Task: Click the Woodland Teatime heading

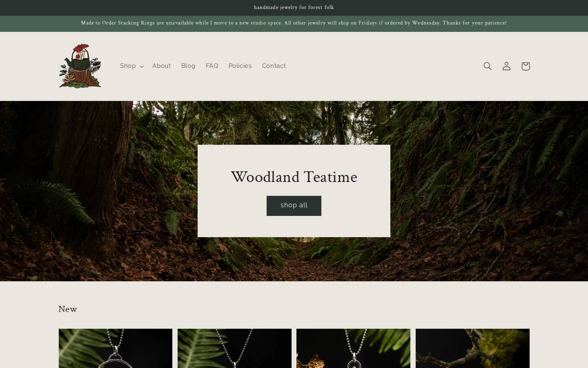Action: point(294,177)
